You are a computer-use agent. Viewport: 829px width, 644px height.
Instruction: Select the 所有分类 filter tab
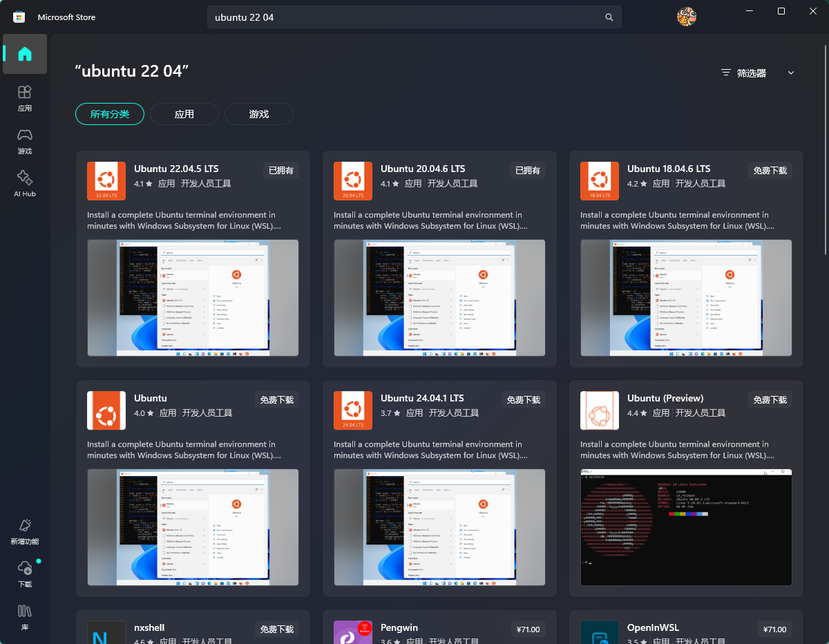pos(110,114)
